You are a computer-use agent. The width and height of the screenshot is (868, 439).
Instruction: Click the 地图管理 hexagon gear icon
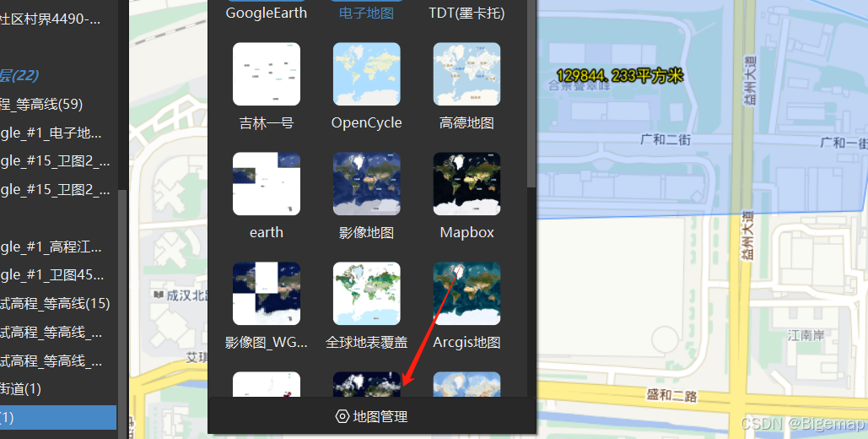[x=342, y=416]
